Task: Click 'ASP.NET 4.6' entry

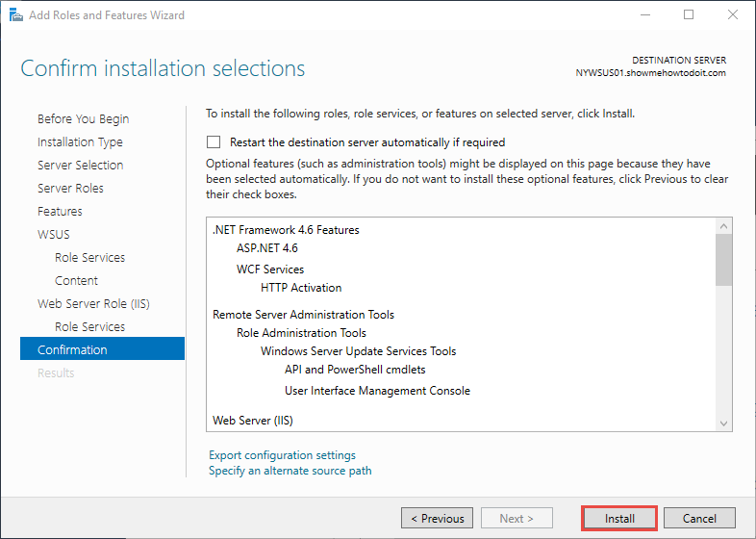Action: click(x=267, y=248)
